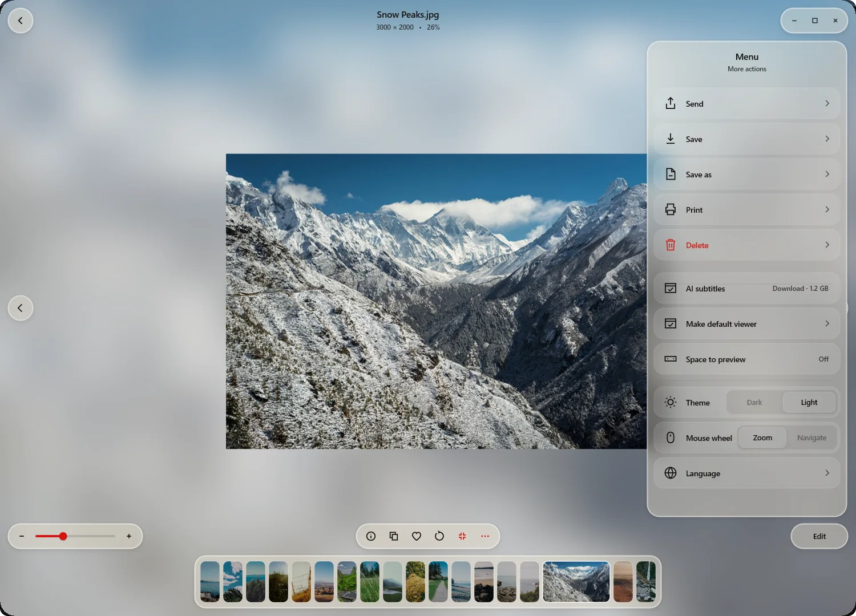Click the Edit button
Screen dimensions: 856x616
click(x=819, y=536)
